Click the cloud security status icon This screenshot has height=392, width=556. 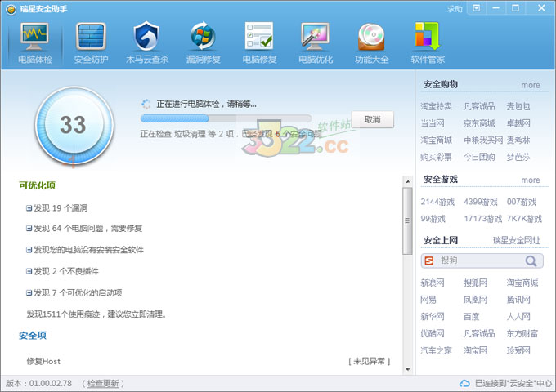464,383
